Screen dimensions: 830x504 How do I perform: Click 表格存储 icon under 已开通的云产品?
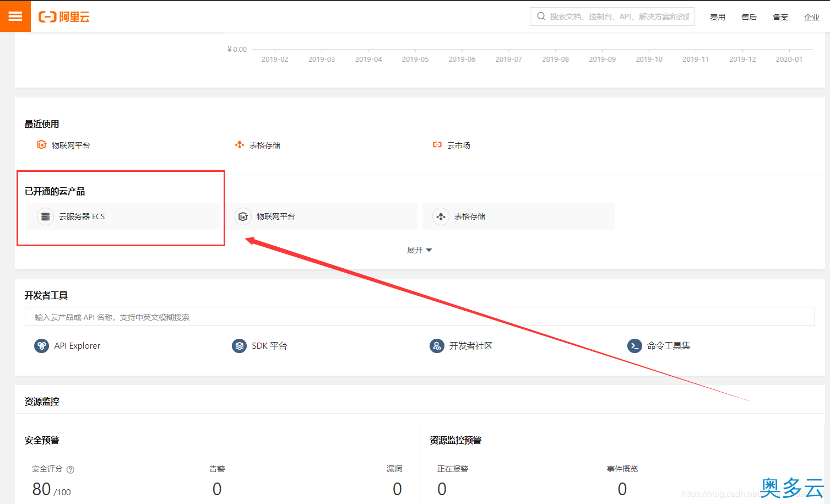click(x=441, y=216)
